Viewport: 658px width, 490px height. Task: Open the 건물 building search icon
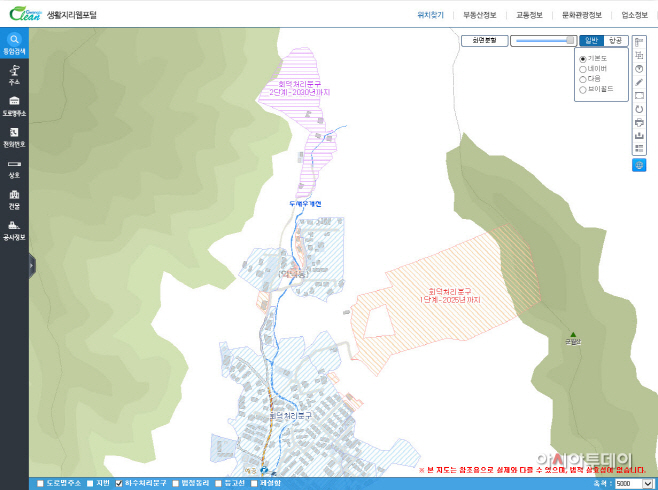[14, 199]
